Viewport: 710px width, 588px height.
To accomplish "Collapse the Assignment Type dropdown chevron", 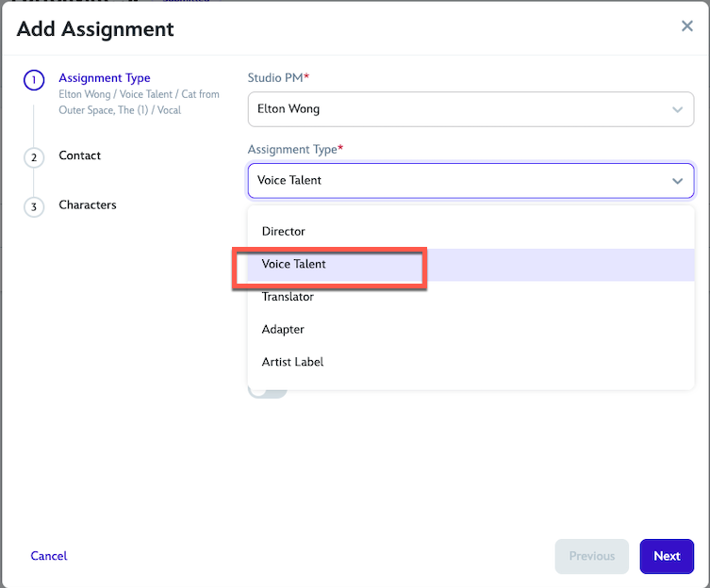I will click(677, 181).
